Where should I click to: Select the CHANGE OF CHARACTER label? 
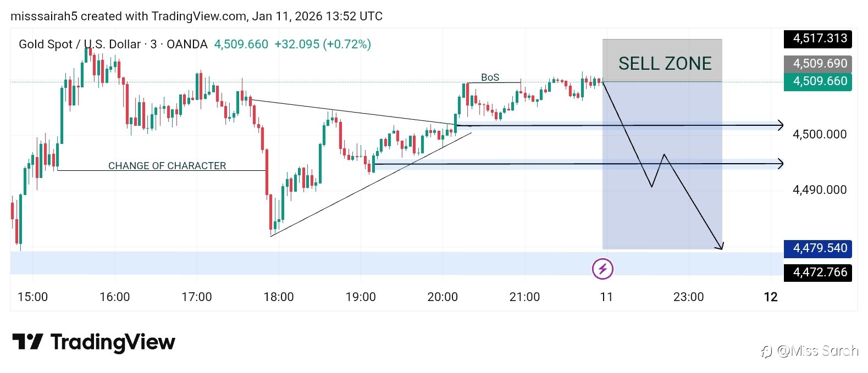click(167, 166)
